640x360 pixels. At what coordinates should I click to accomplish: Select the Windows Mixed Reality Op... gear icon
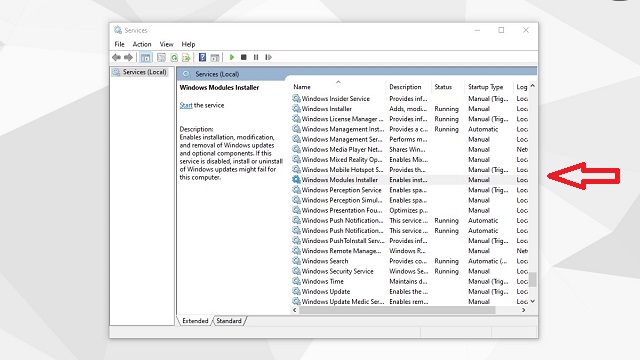[x=296, y=160]
